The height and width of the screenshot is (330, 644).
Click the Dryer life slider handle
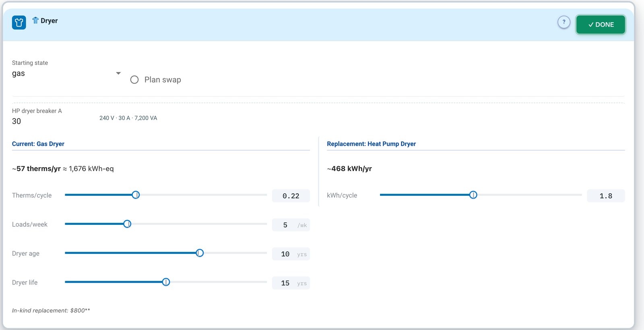tap(166, 282)
